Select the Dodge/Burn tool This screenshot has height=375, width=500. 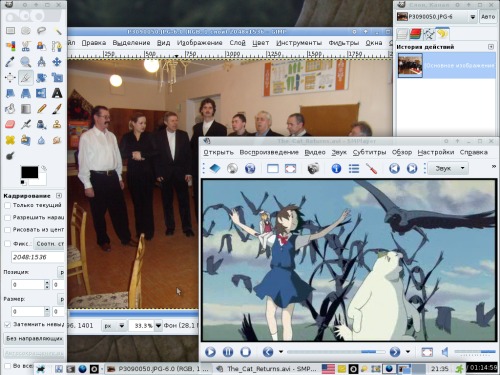(10, 156)
